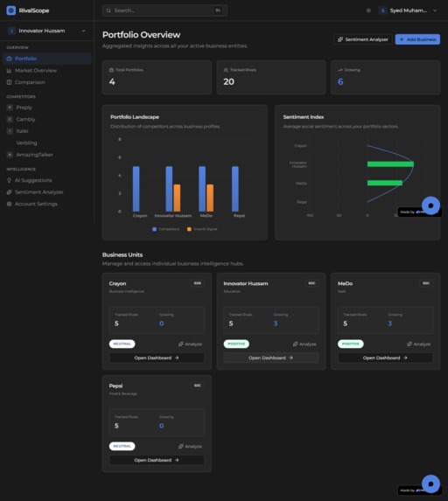Click the Portfolio Overview heading
Viewport: 448px width, 501px height.
[142, 35]
